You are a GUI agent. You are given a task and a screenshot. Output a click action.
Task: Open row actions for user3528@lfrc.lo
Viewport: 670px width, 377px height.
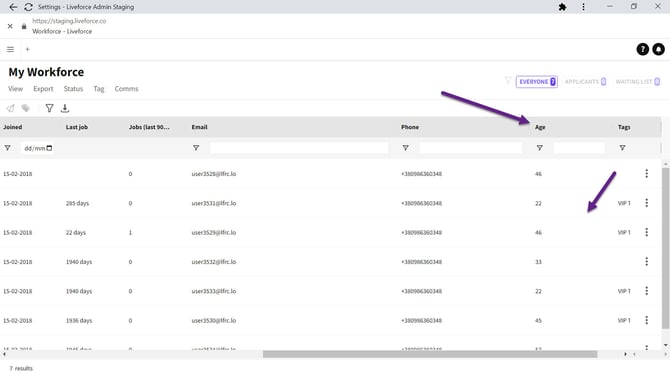(646, 174)
